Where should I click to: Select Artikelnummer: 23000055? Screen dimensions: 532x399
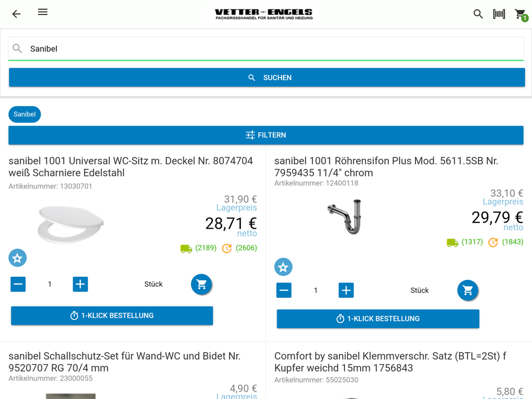[x=51, y=378]
